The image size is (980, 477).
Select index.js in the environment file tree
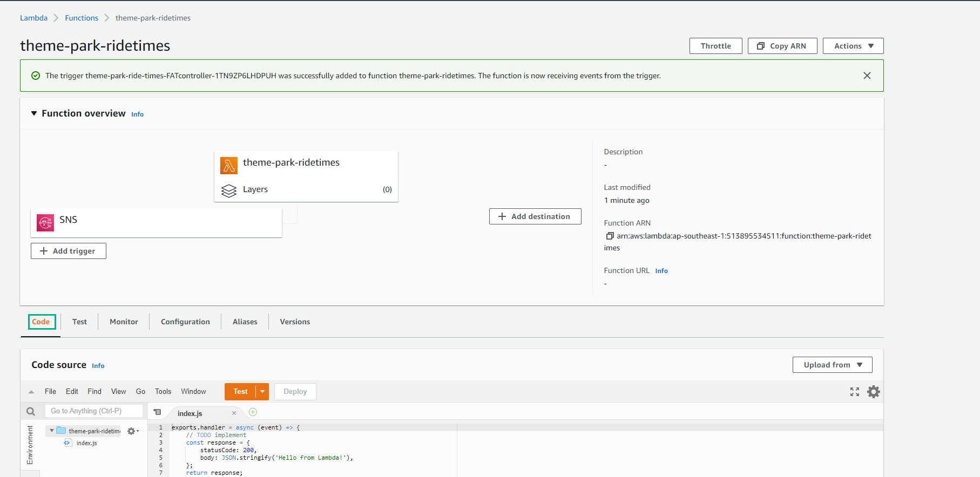[x=87, y=443]
